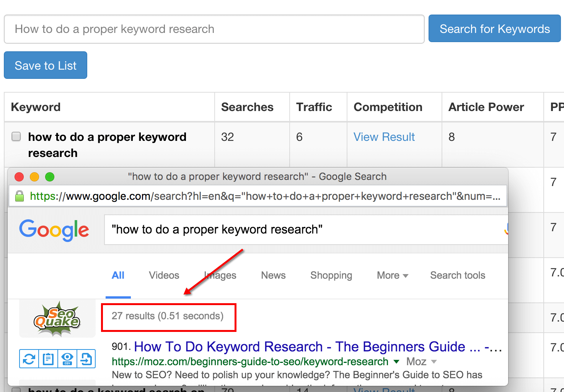
Task: Click the SeoQuake logo badge
Action: tap(57, 318)
